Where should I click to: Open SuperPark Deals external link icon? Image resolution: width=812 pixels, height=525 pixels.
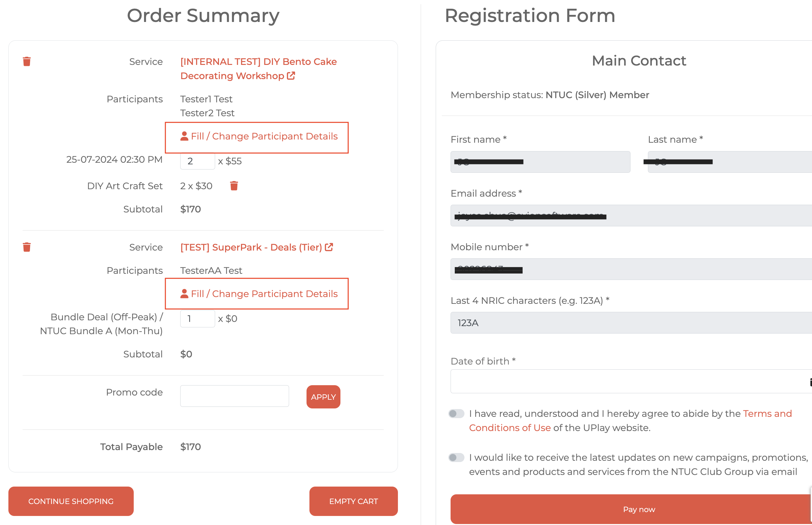pos(329,247)
